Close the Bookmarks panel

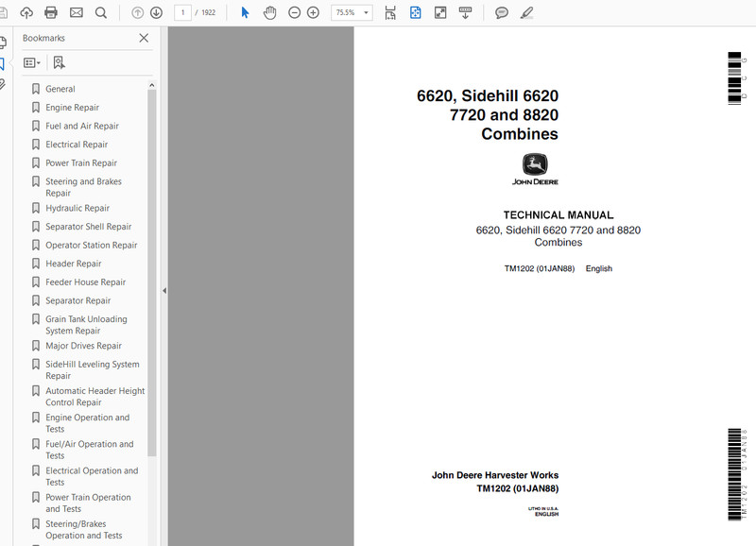(x=144, y=38)
